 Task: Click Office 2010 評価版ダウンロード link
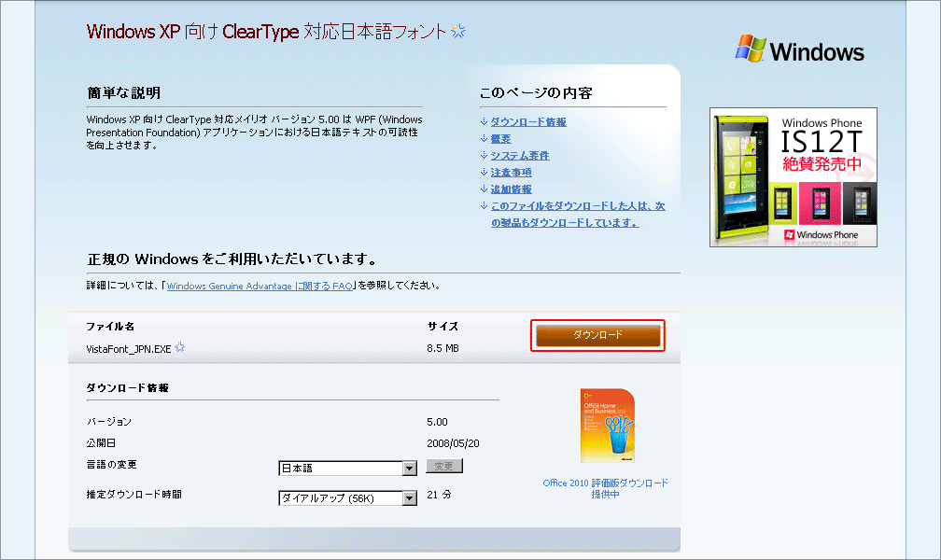click(605, 488)
